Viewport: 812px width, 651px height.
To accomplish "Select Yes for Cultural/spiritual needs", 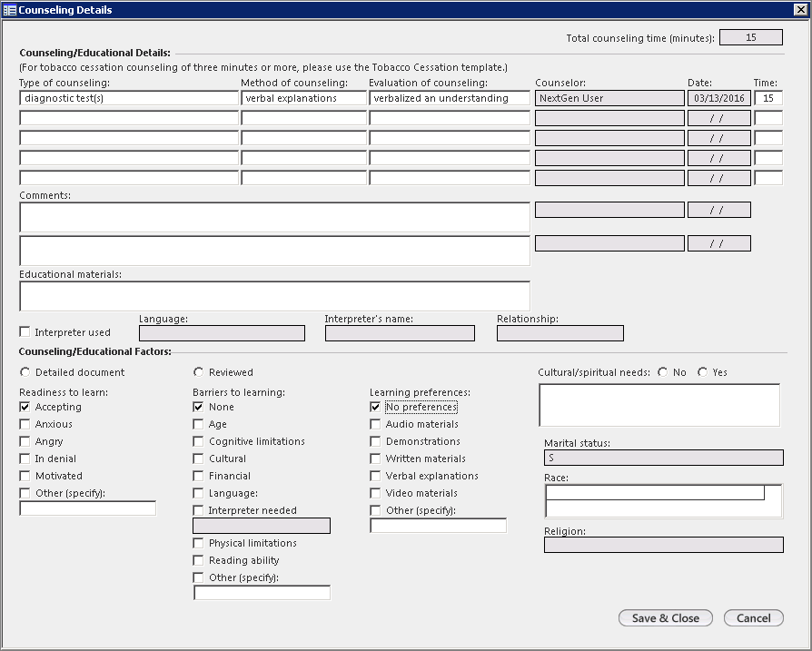I will click(x=702, y=372).
